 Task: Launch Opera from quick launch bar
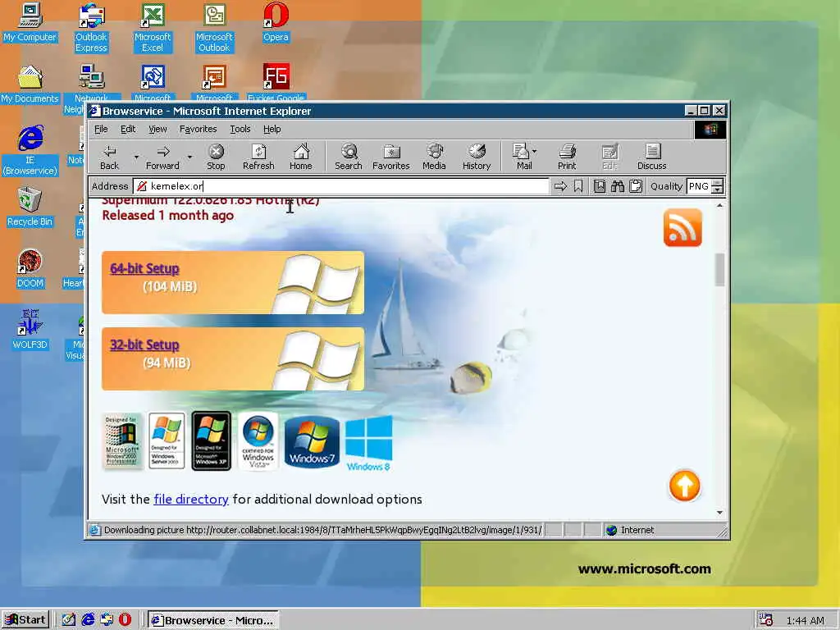(125, 620)
